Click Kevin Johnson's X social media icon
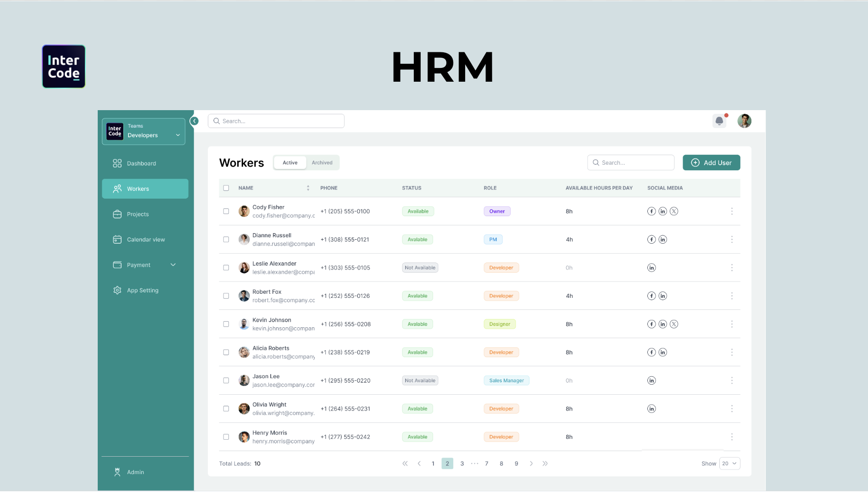The height and width of the screenshot is (492, 868). tap(674, 324)
